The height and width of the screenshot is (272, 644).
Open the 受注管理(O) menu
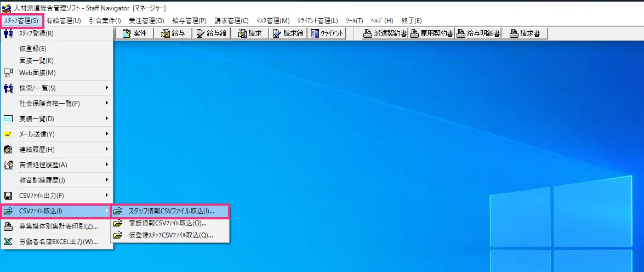pos(146,20)
